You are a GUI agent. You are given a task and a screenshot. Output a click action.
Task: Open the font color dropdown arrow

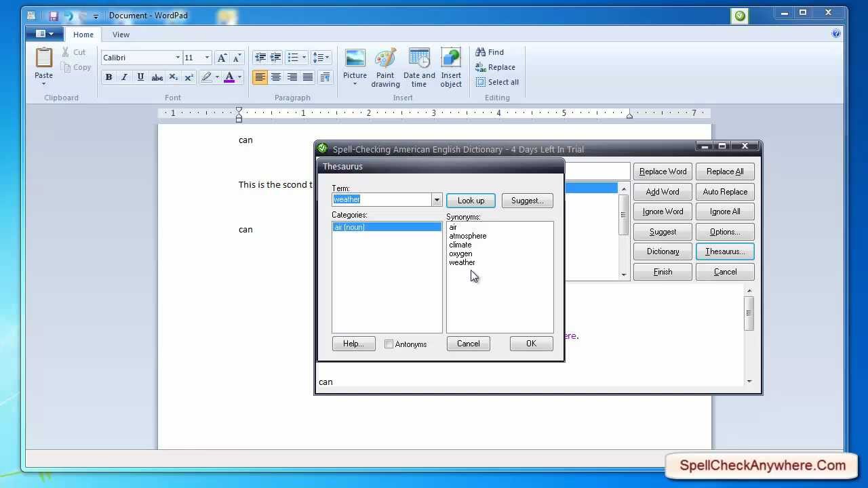click(239, 77)
